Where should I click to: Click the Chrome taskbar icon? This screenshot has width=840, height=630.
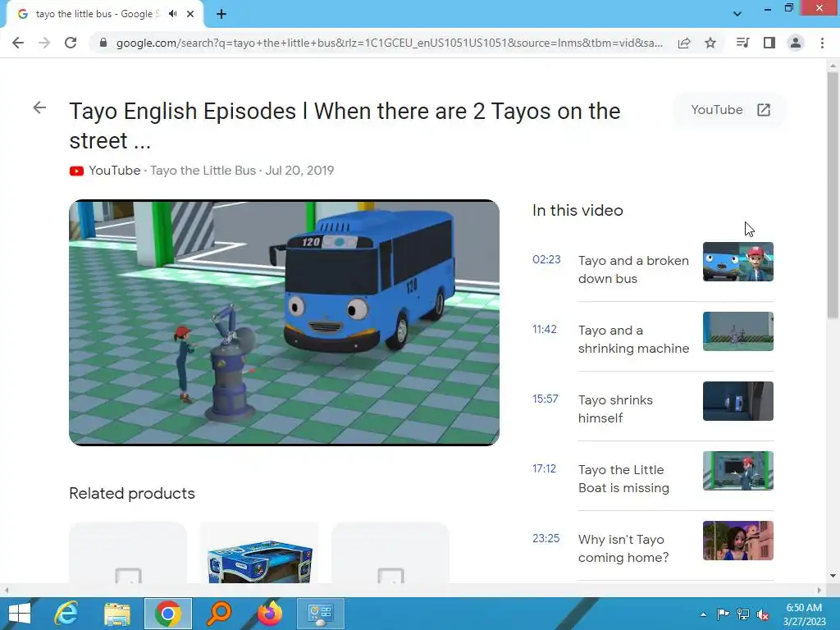coord(167,614)
